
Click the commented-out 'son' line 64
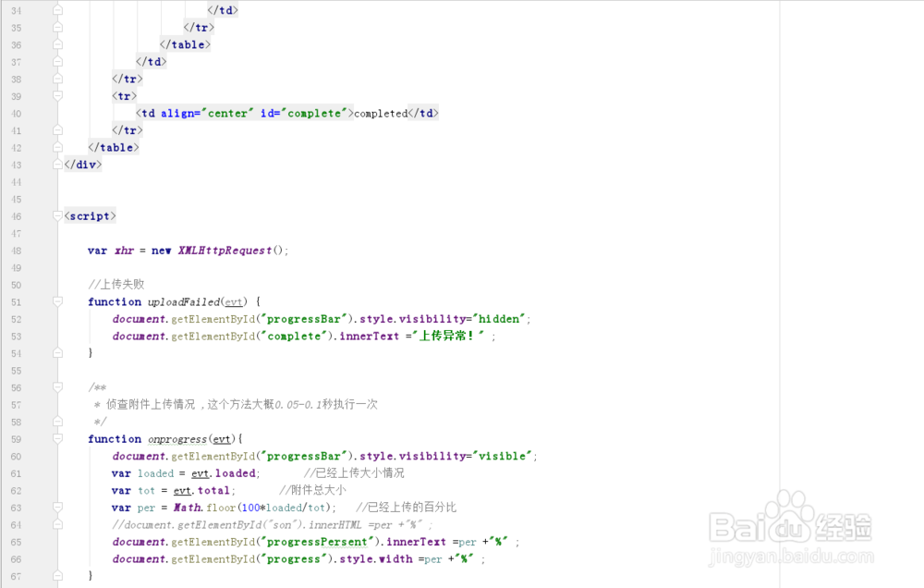(x=273, y=525)
